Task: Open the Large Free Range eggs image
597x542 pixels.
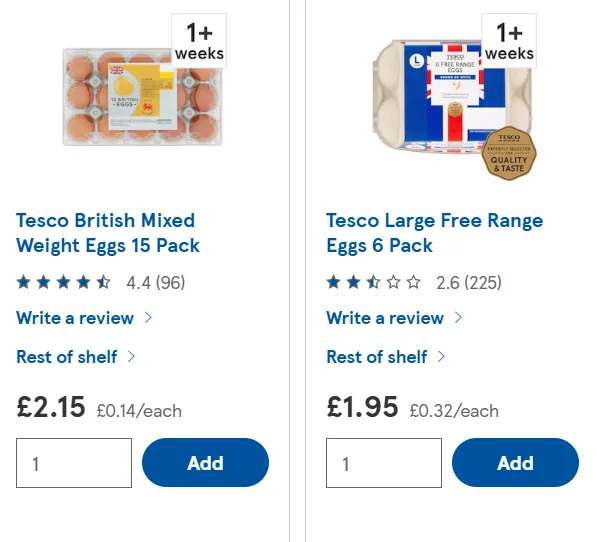Action: (x=452, y=97)
